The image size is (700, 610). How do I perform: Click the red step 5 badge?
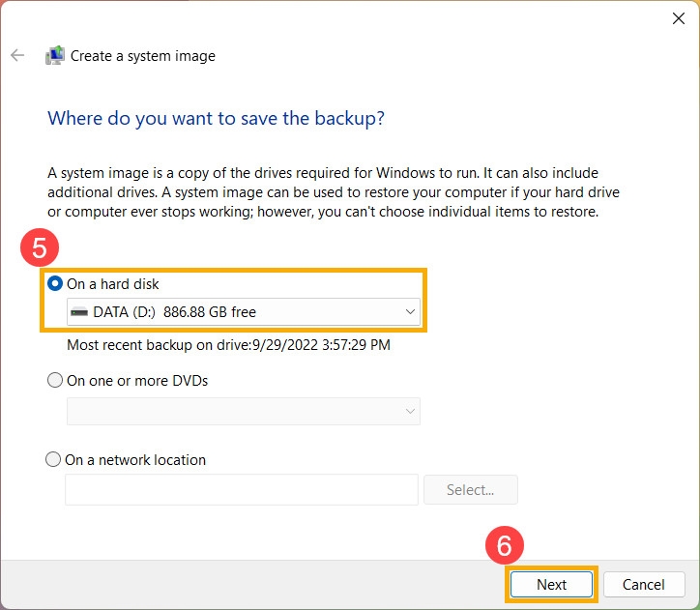pyautogui.click(x=39, y=248)
